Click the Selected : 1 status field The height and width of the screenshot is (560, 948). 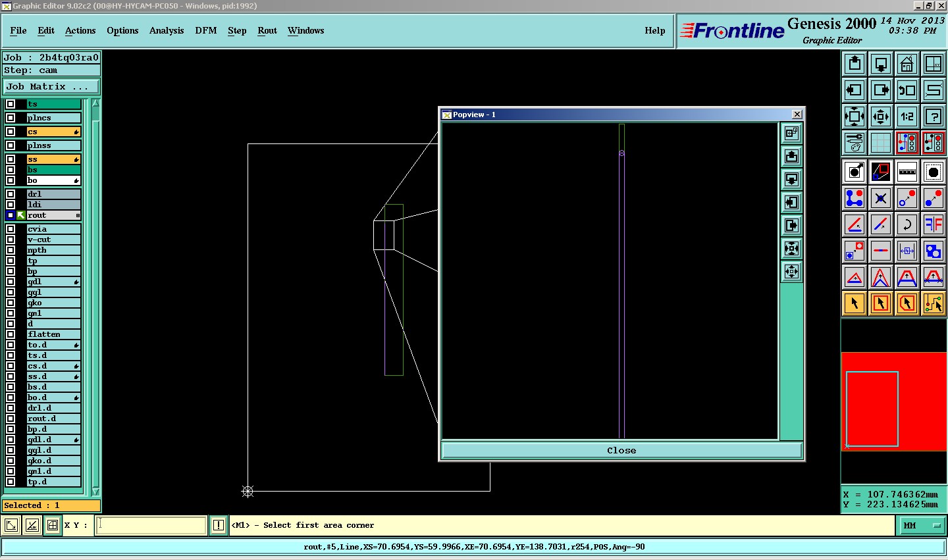tap(51, 505)
